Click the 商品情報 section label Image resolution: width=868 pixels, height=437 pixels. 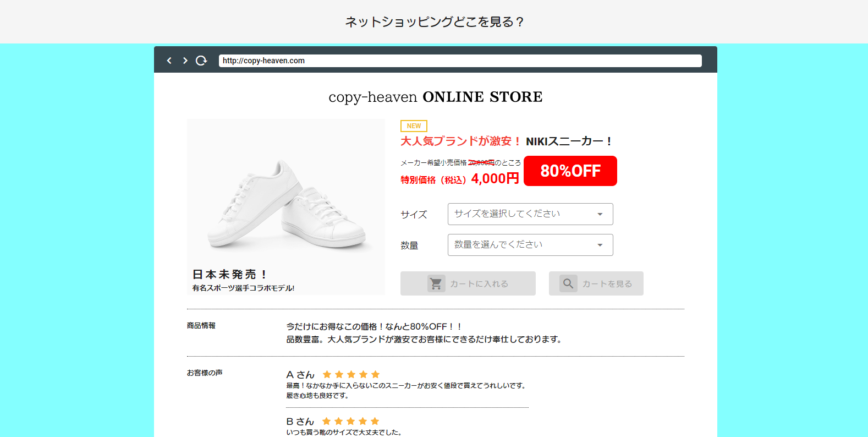click(x=201, y=326)
